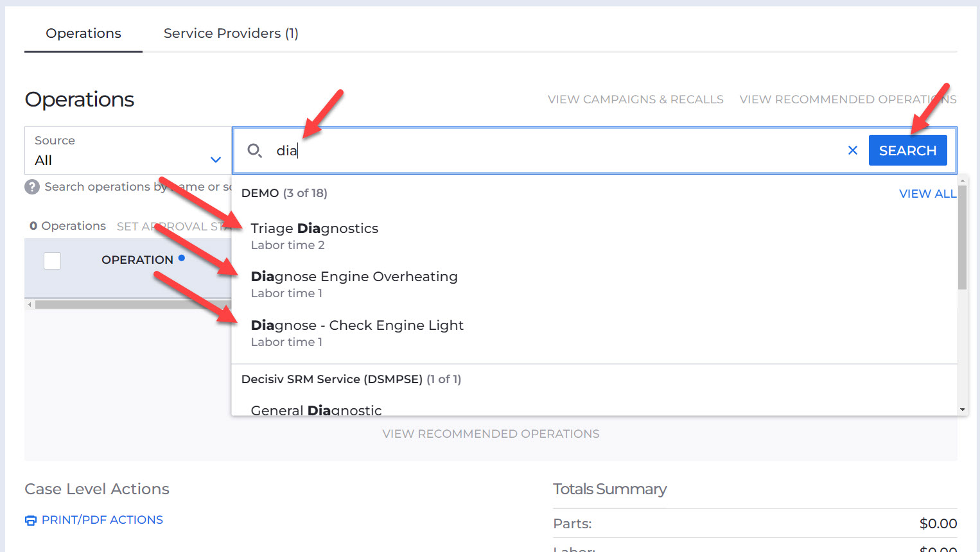
Task: Select the Diagnose Engine Overheating operation
Action: click(354, 276)
